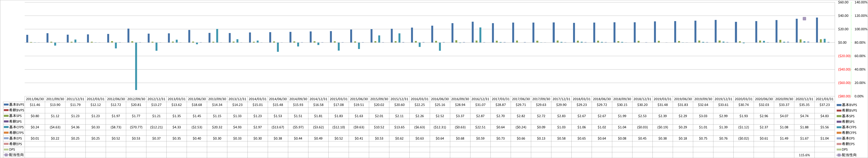Image resolution: width=868 pixels, height=158 pixels.
Task: Click the 2014/06/30 date column header
Action: tap(278, 99)
